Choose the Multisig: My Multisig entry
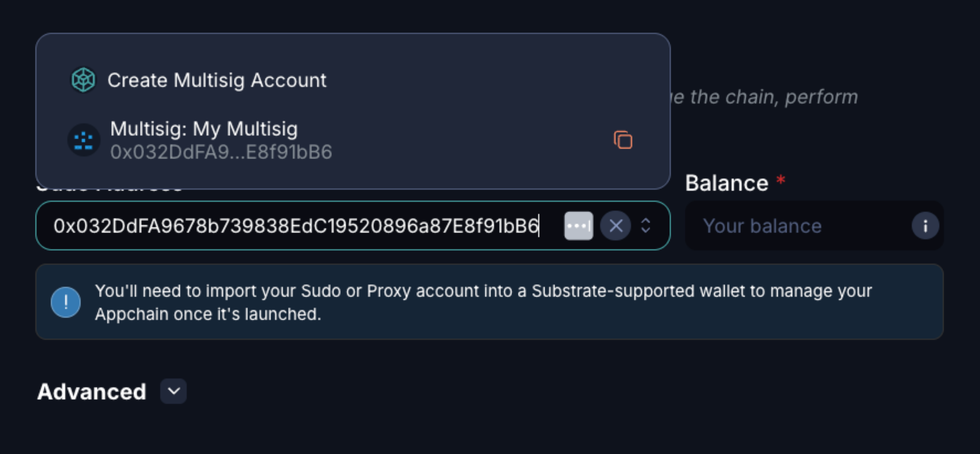Screen dimensions: 980x454 (x=204, y=129)
